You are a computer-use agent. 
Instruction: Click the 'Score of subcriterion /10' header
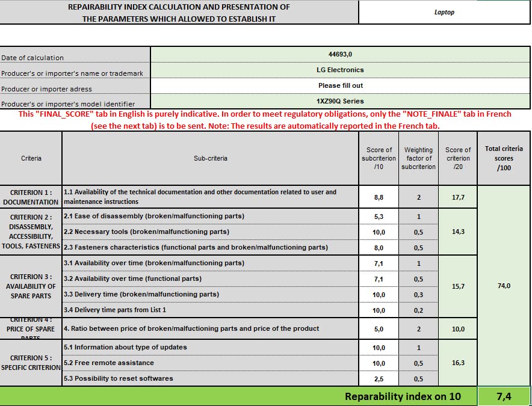379,158
